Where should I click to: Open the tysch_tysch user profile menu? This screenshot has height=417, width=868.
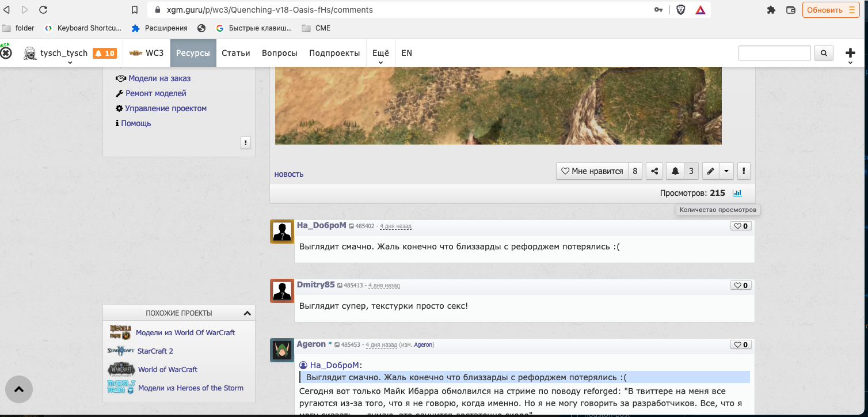pyautogui.click(x=56, y=53)
